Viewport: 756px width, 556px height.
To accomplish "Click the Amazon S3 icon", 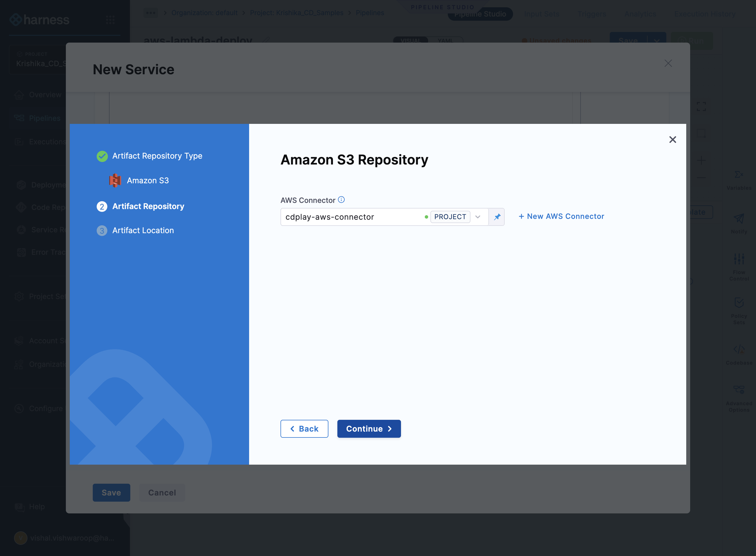I will (115, 180).
